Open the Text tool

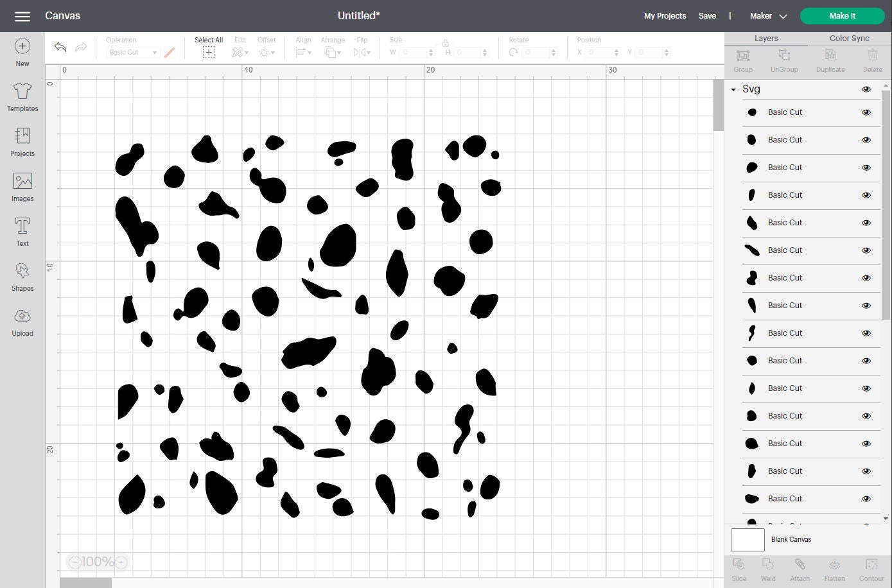coord(22,231)
